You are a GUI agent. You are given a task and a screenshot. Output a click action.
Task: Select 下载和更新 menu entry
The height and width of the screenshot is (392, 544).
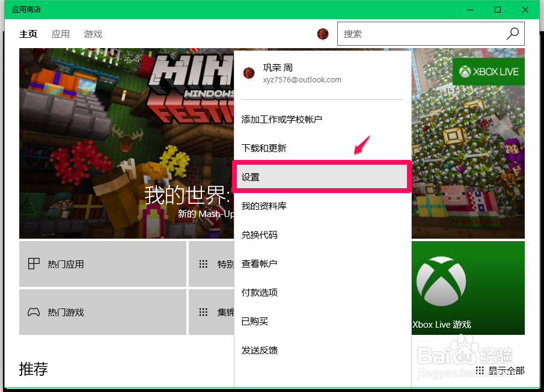pyautogui.click(x=323, y=148)
